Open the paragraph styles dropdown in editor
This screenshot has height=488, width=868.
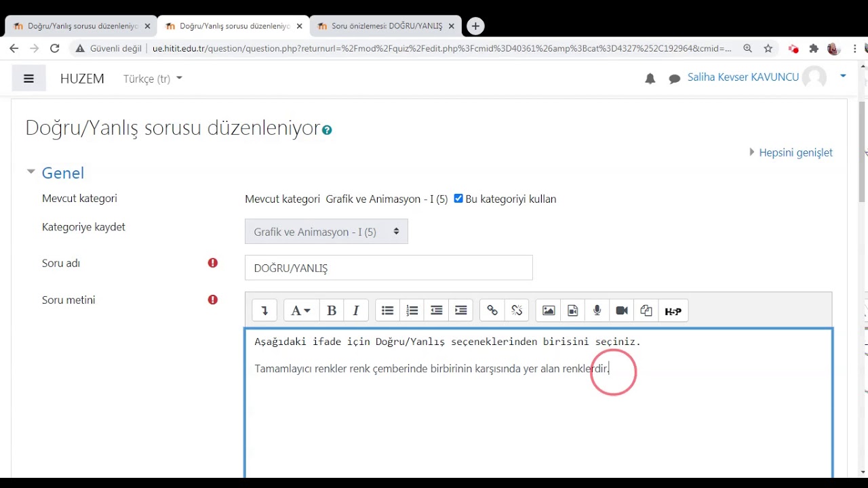300,310
